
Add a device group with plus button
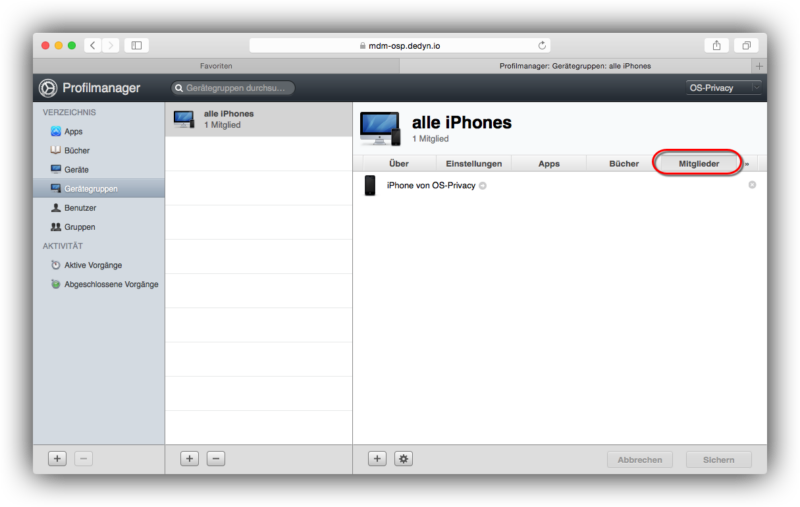click(189, 459)
